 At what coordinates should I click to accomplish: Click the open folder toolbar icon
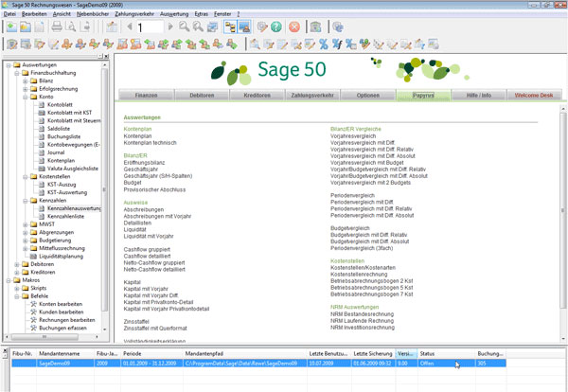(26, 27)
